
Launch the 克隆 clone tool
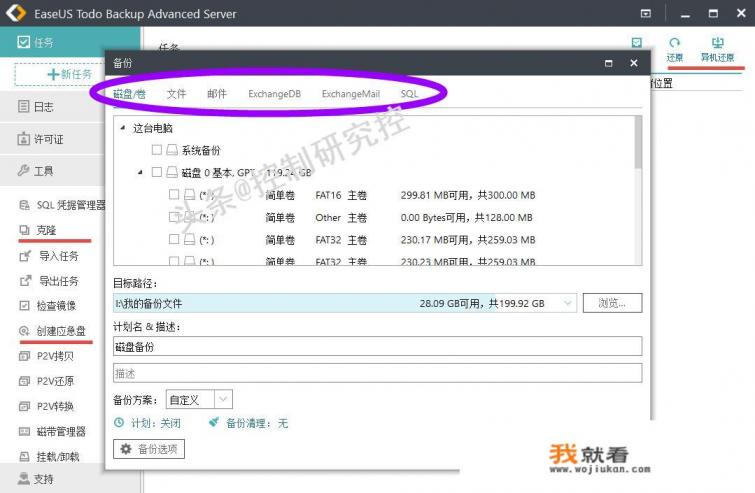[x=39, y=230]
